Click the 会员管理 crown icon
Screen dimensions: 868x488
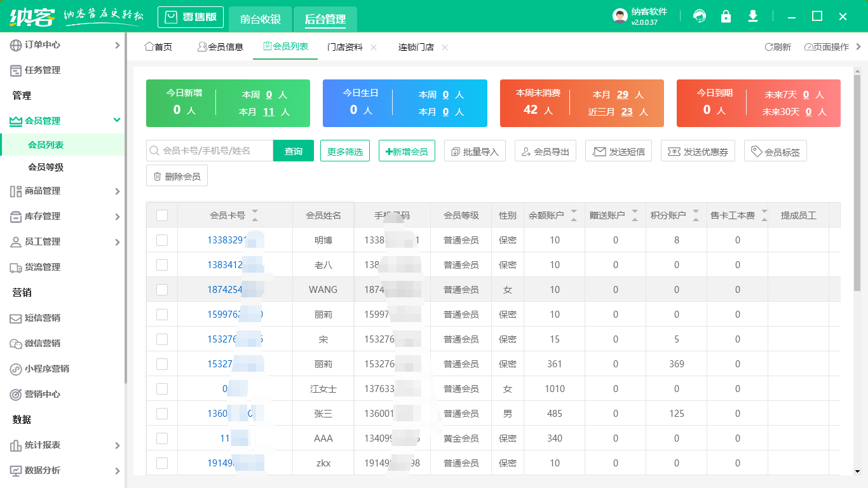[x=16, y=121]
